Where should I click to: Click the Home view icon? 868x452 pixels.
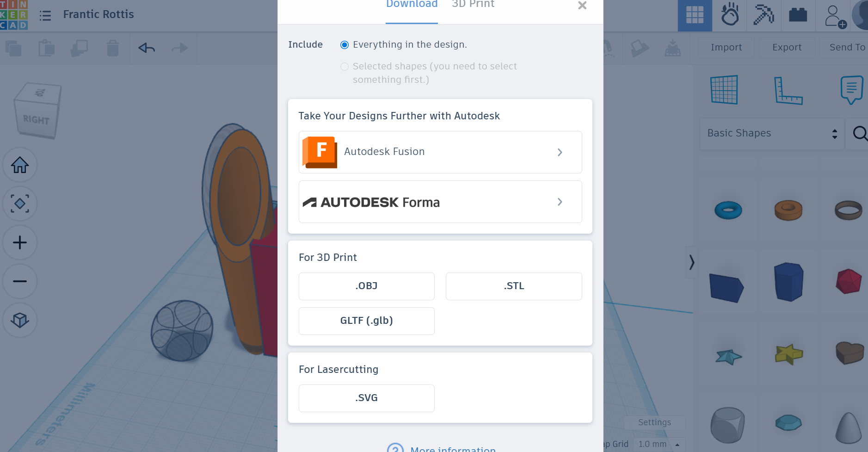20,165
